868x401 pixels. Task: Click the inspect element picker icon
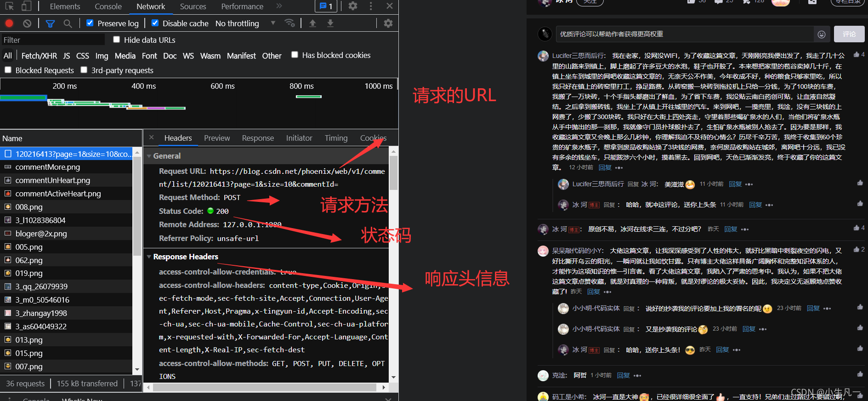coord(10,6)
